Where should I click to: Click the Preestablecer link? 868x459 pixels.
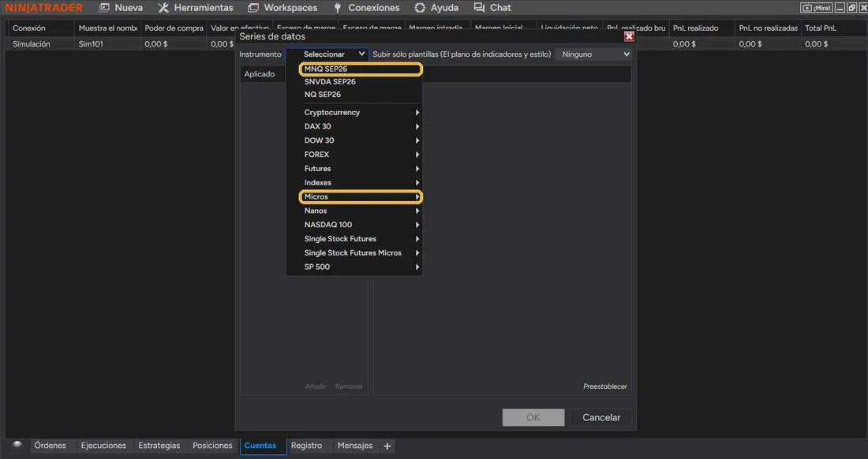tap(605, 386)
